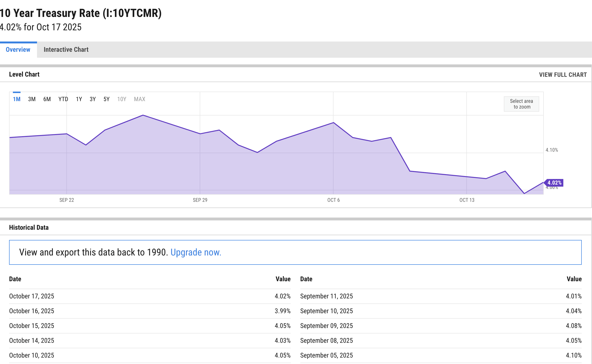Image resolution: width=592 pixels, height=364 pixels.
Task: Click VIEW FULL CHART link
Action: pos(563,75)
